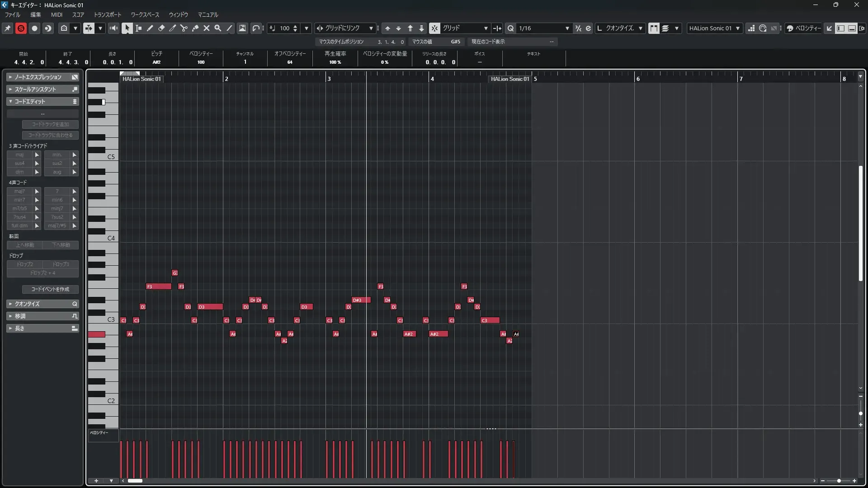This screenshot has height=488, width=868.
Task: Open the トランスポート menu
Action: pos(108,14)
